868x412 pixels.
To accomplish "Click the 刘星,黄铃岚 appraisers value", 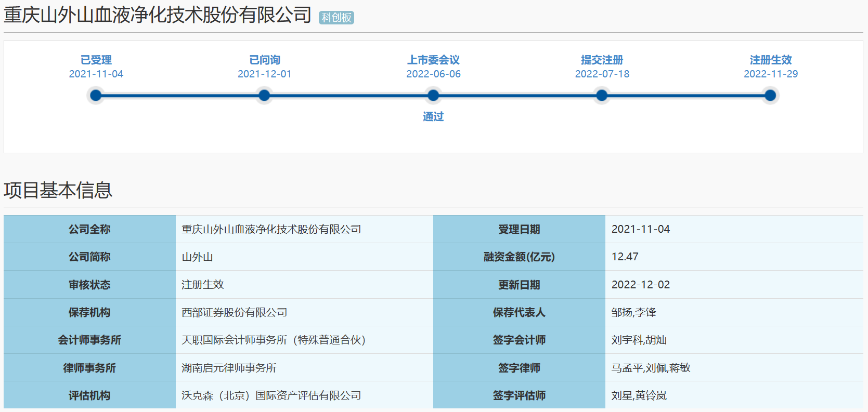I will click(639, 395).
